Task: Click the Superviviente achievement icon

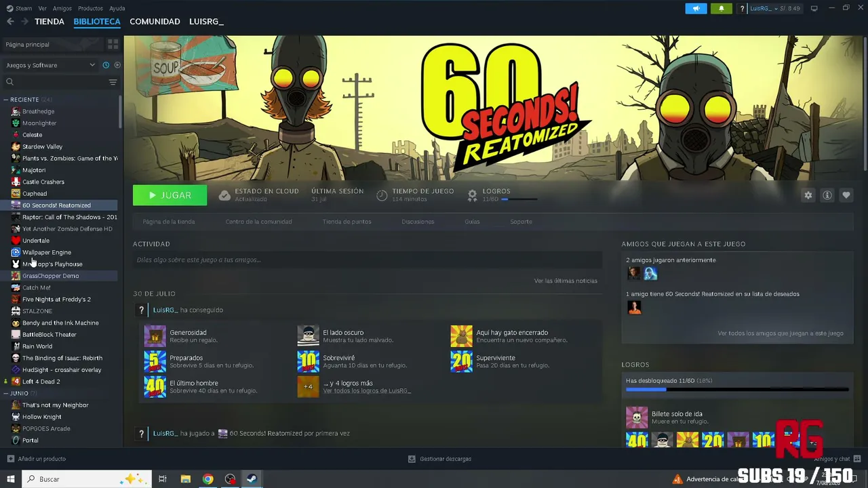Action: coord(461,361)
